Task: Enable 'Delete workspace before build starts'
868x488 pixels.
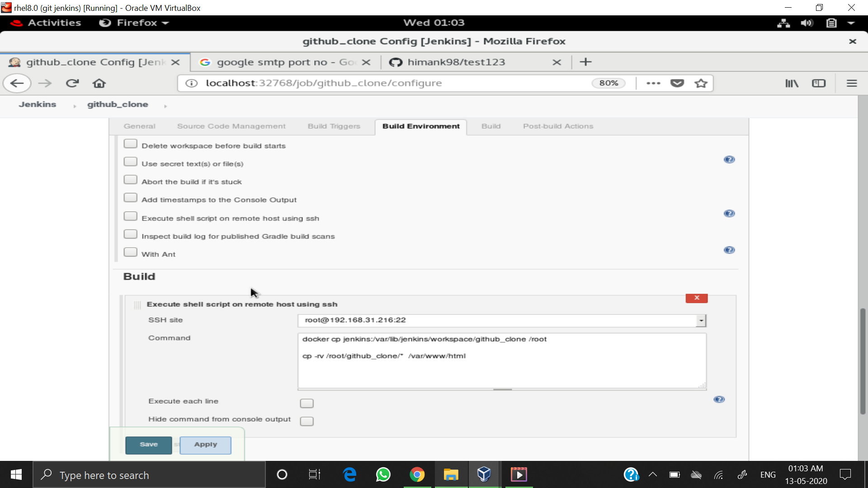Action: (x=130, y=143)
